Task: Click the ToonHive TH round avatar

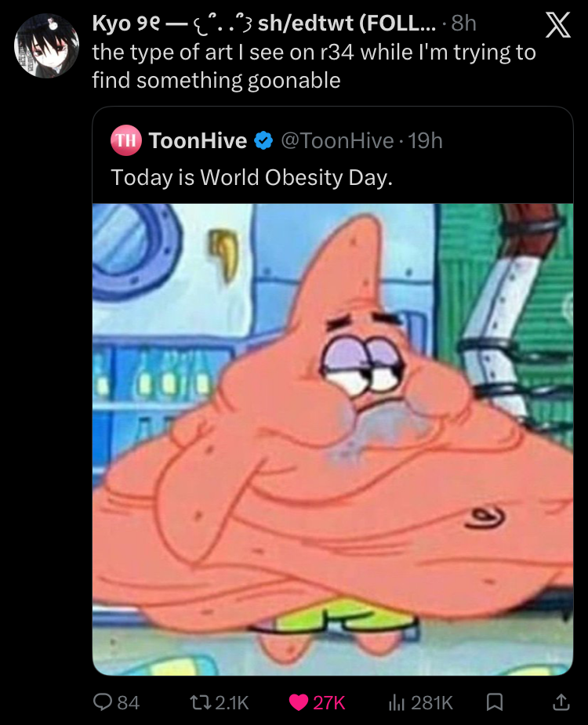Action: tap(125, 141)
